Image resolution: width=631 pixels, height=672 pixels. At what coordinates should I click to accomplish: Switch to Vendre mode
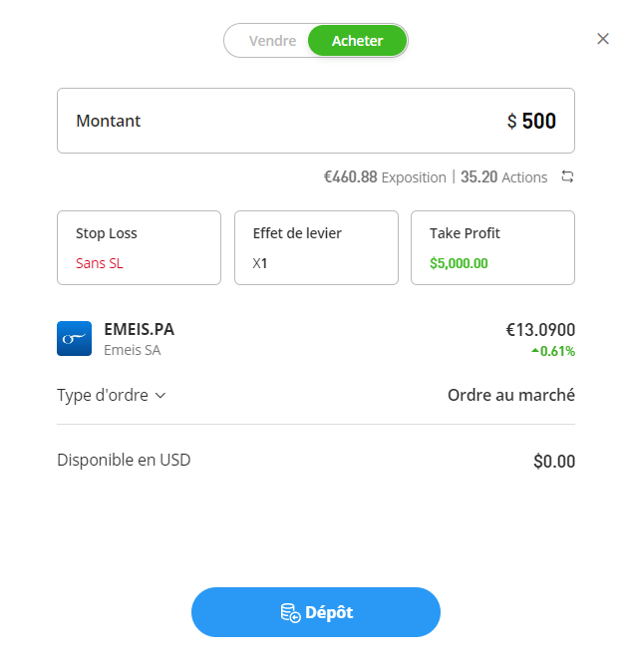pyautogui.click(x=272, y=41)
